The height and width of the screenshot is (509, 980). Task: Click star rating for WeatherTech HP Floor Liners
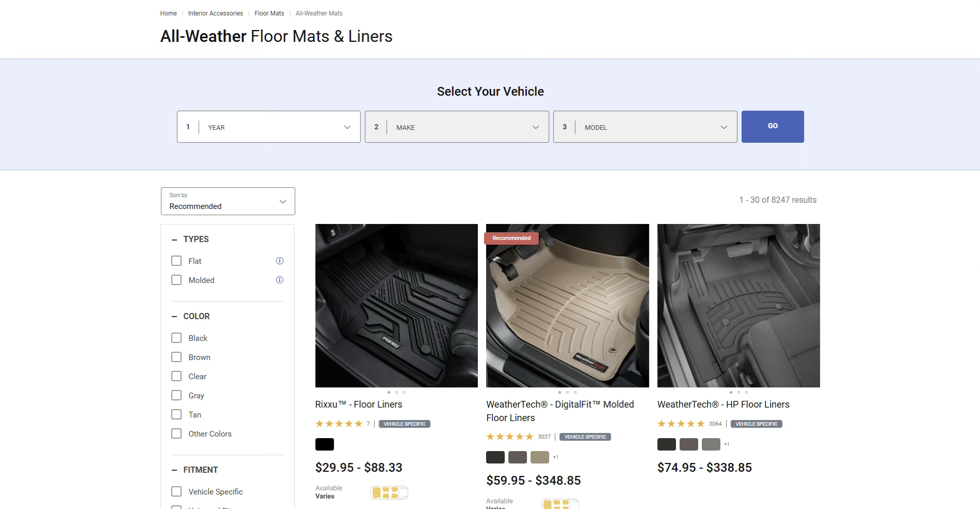[681, 424]
